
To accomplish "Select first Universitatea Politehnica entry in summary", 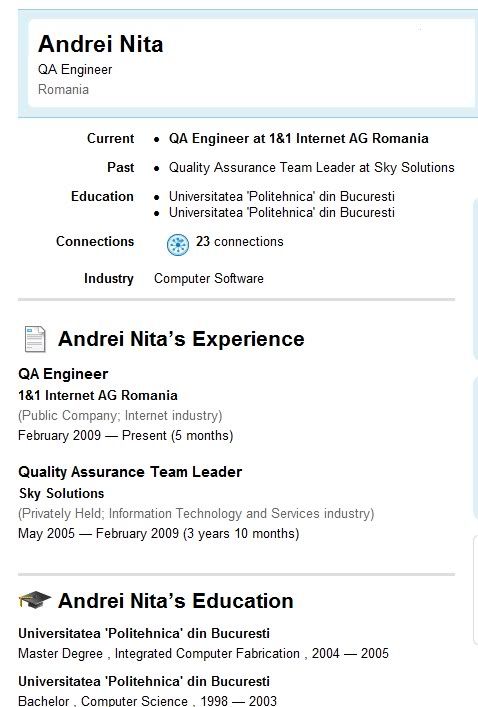I will (x=282, y=197).
